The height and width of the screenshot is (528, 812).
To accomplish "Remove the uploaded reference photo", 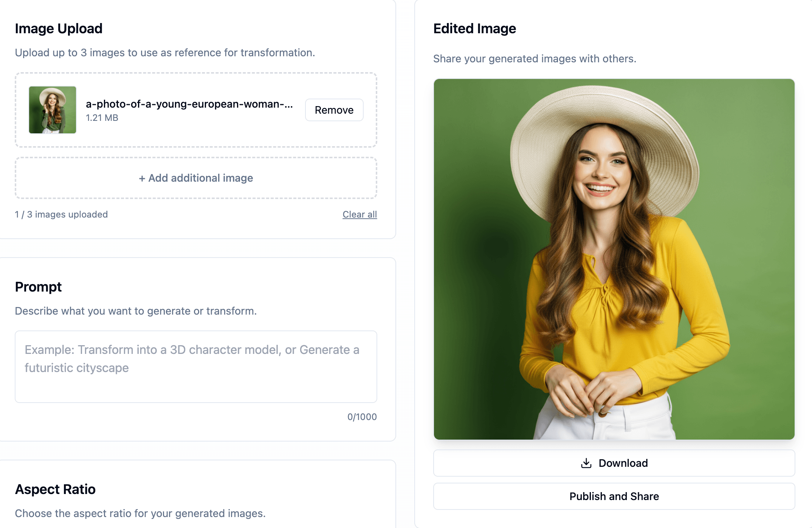I will tap(334, 110).
